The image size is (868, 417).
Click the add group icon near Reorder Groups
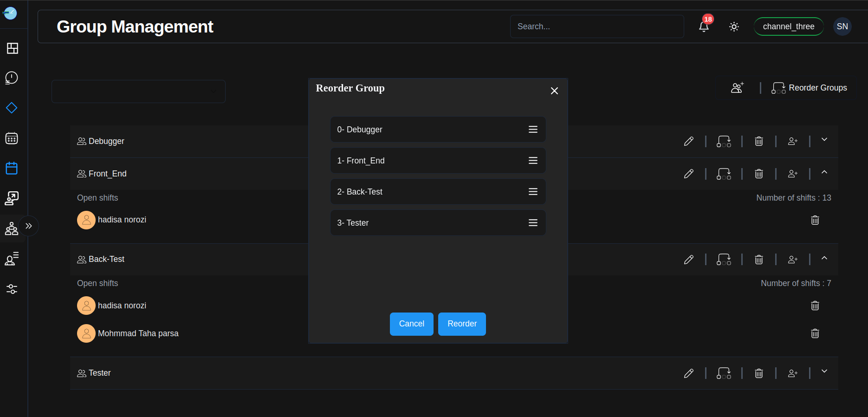click(738, 87)
